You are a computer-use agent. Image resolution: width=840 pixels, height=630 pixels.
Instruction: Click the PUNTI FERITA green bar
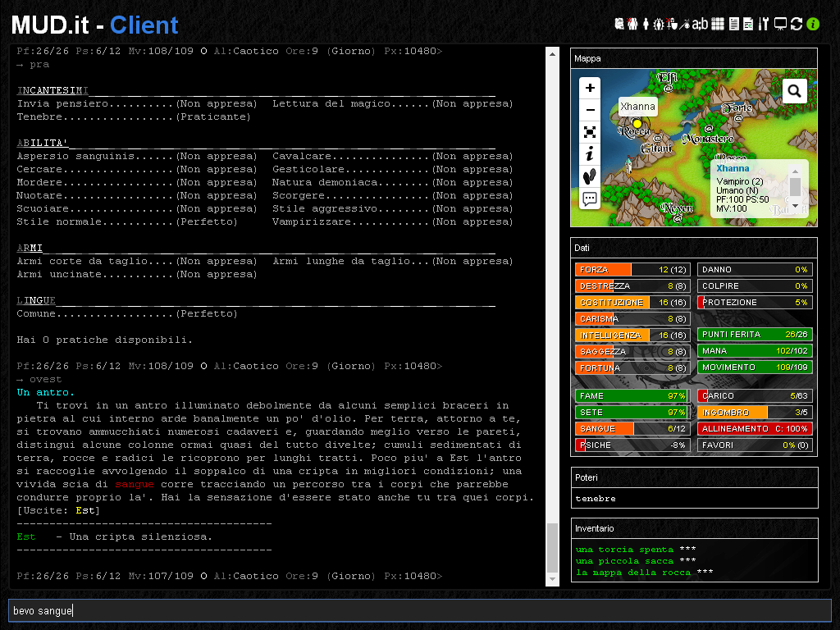click(x=755, y=335)
